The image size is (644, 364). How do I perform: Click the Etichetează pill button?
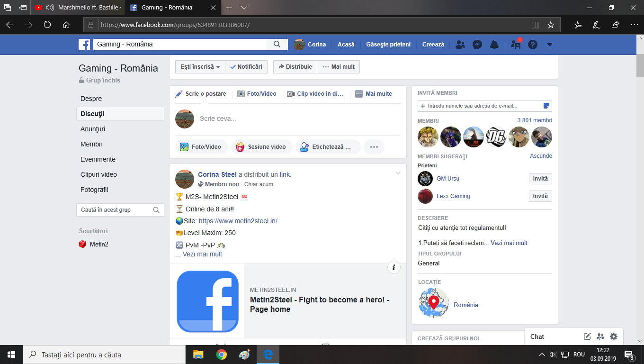pos(328,147)
